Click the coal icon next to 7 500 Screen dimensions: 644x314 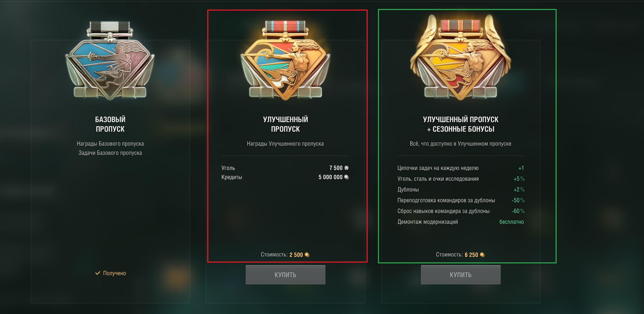(x=346, y=168)
